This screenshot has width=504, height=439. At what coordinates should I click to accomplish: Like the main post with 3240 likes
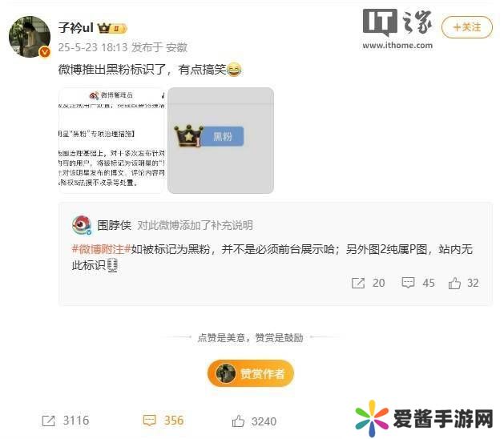[x=254, y=421]
